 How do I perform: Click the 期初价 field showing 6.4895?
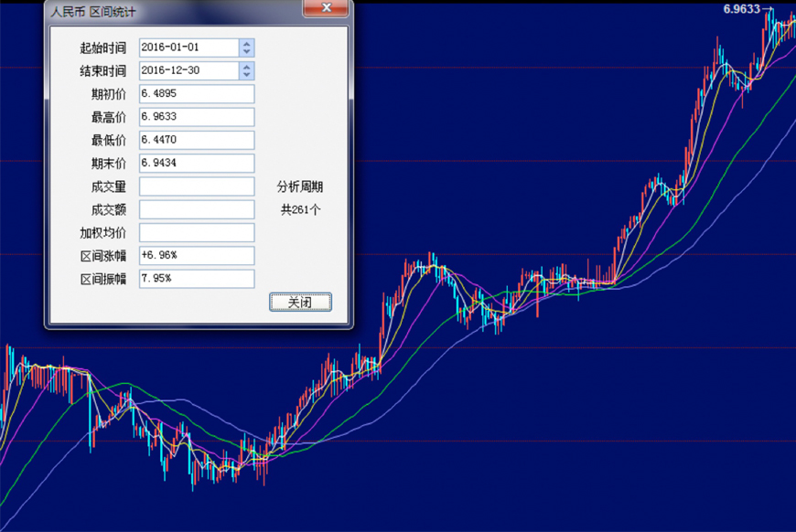[196, 94]
